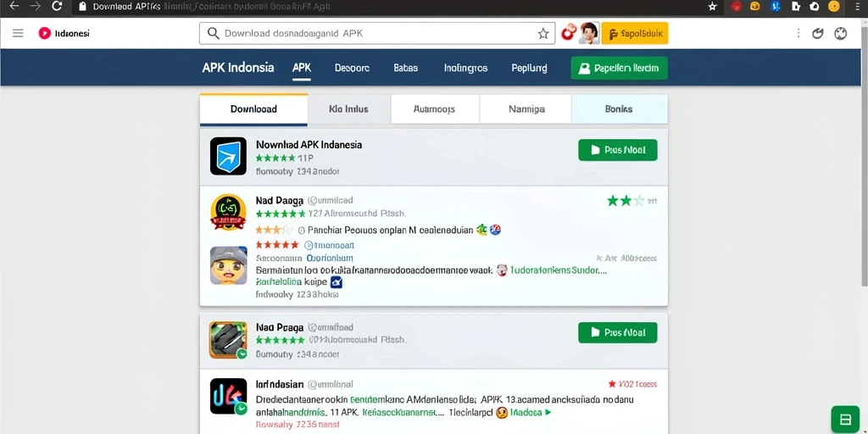
Task: Open the orange-framed glove app icon
Action: pos(228,340)
